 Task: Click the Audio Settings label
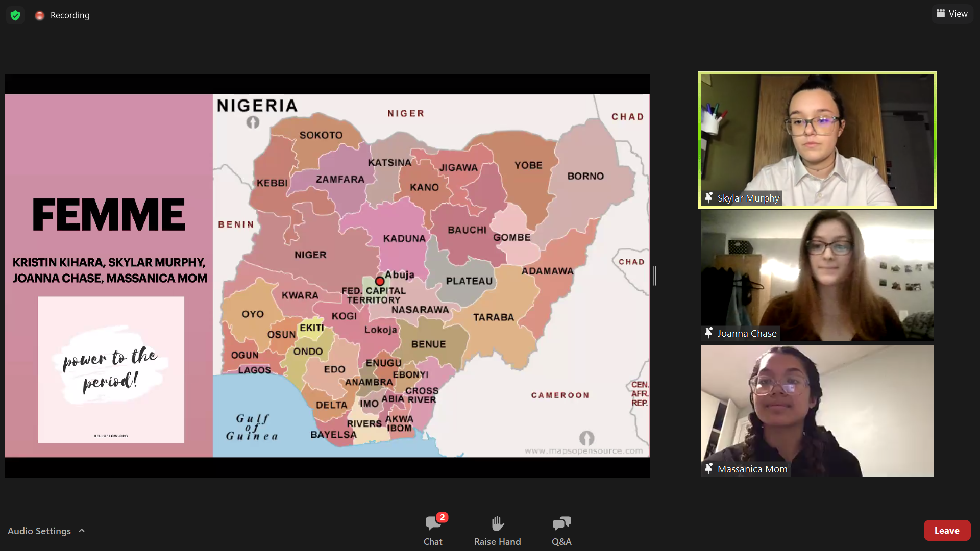[39, 531]
